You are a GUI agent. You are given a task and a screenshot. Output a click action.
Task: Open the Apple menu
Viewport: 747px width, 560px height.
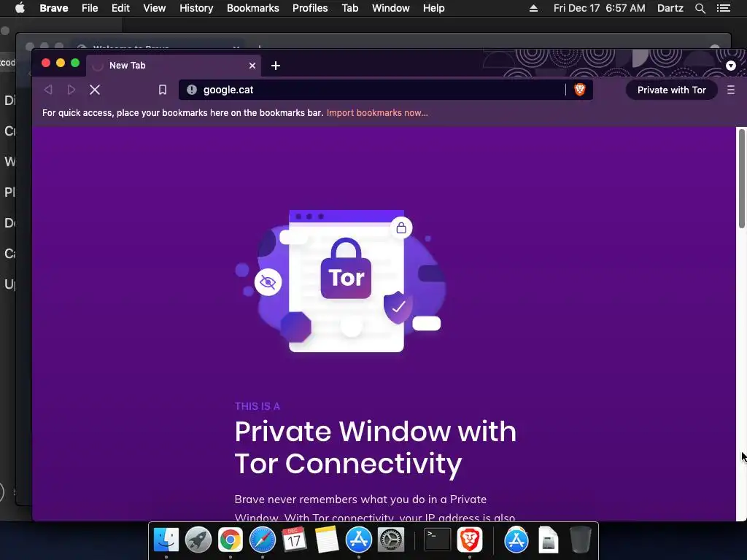point(20,8)
